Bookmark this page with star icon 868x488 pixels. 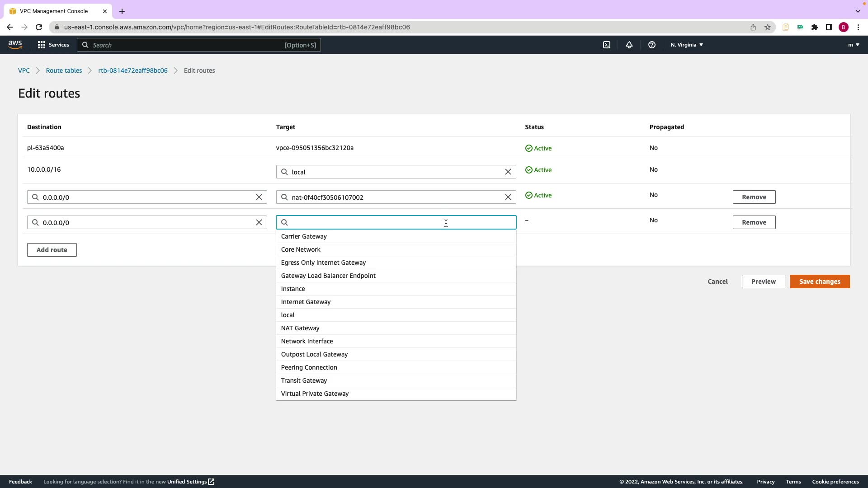[x=768, y=27]
